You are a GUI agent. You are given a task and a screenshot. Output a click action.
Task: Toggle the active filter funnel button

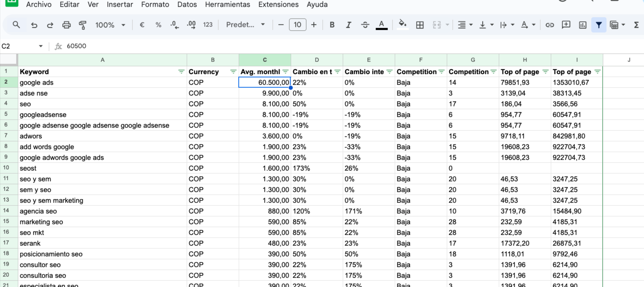[599, 25]
